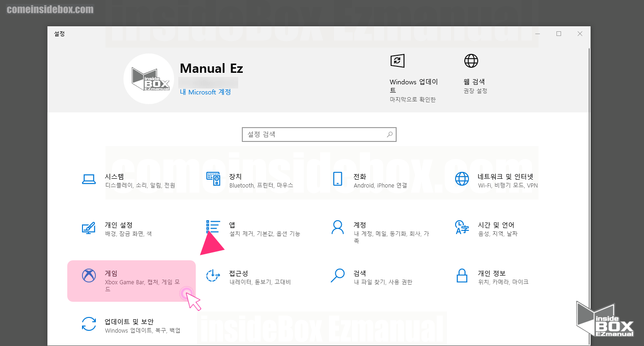Click the 마지막으로 확인한 status text

(413, 100)
